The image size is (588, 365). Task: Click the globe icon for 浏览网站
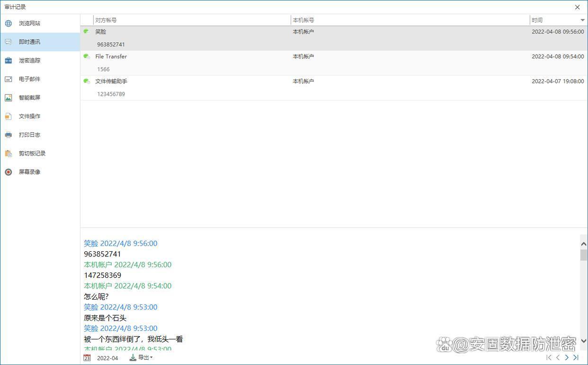(x=8, y=23)
